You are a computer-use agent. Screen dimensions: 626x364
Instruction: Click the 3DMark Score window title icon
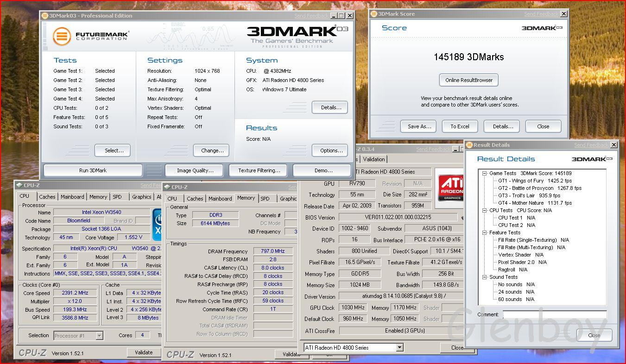373,14
